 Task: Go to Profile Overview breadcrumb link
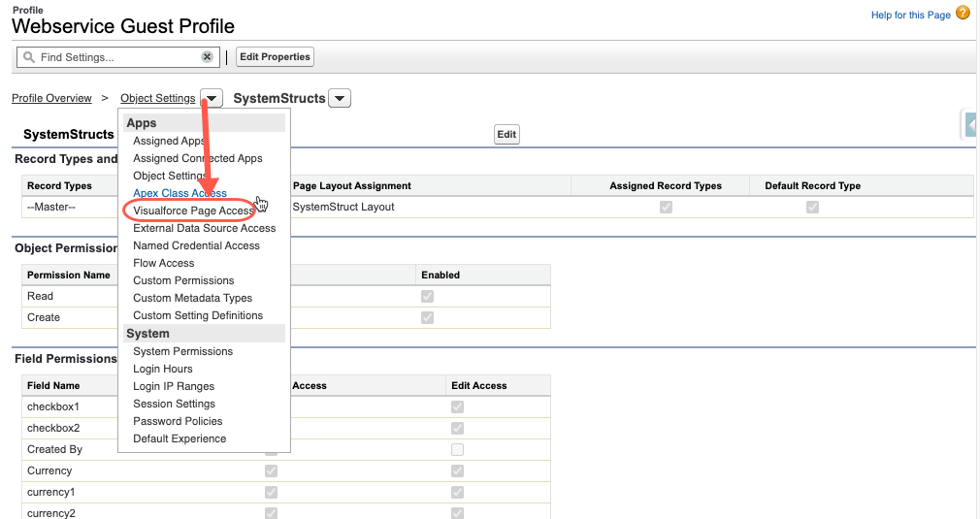[x=51, y=98]
